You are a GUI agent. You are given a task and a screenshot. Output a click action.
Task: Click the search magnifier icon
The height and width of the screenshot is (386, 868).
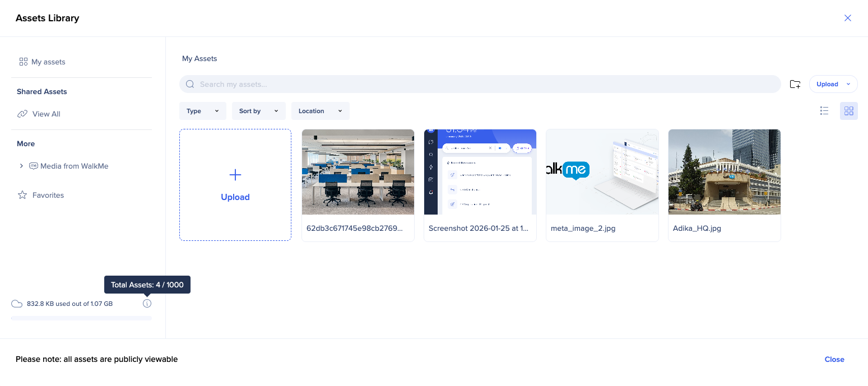pyautogui.click(x=190, y=84)
